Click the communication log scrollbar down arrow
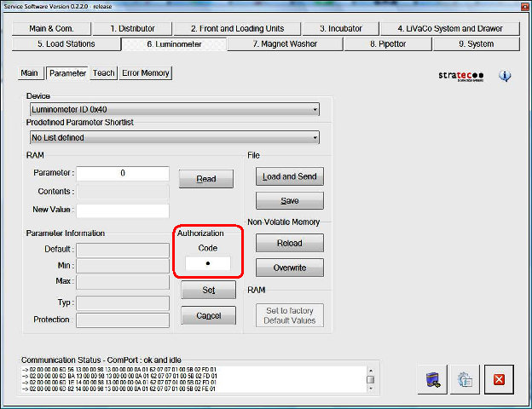532x409 pixels. point(371,389)
